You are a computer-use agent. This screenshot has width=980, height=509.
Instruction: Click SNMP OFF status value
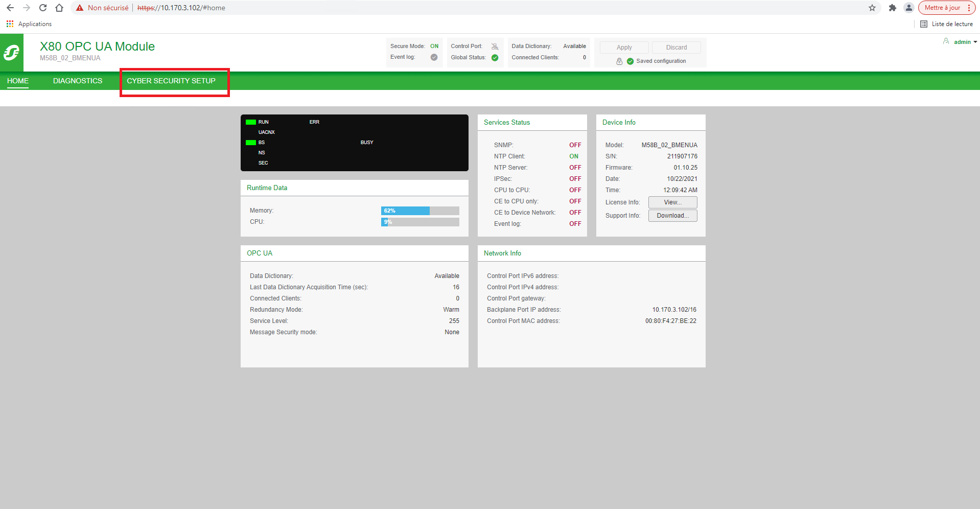pyautogui.click(x=575, y=145)
